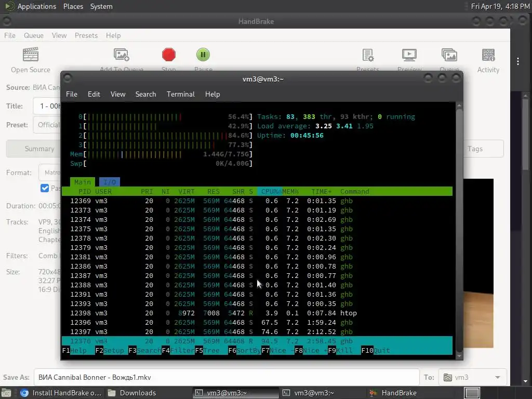The width and height of the screenshot is (532, 399).
Task: Click show desktop icon in bottom panel
Action: click(6, 393)
